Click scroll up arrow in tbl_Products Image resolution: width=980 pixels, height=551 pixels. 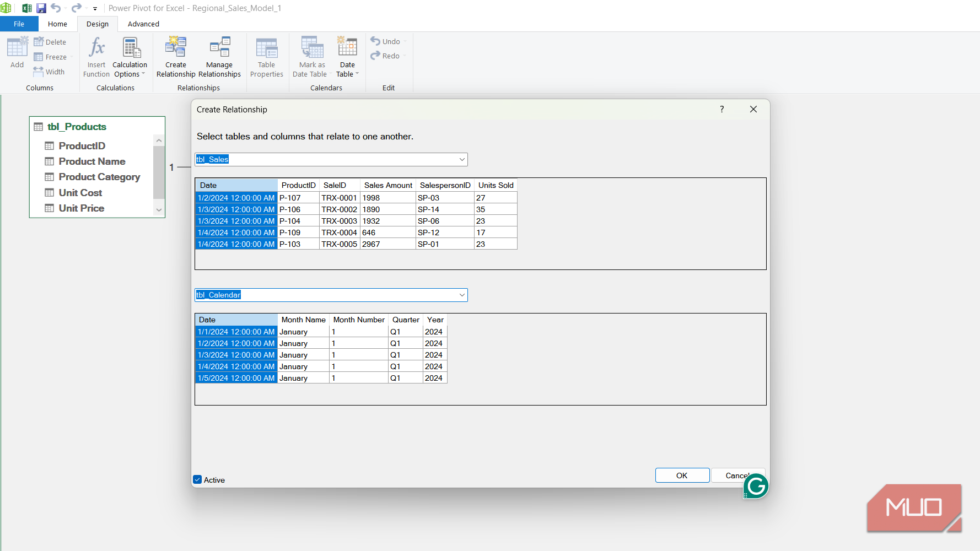[159, 141]
